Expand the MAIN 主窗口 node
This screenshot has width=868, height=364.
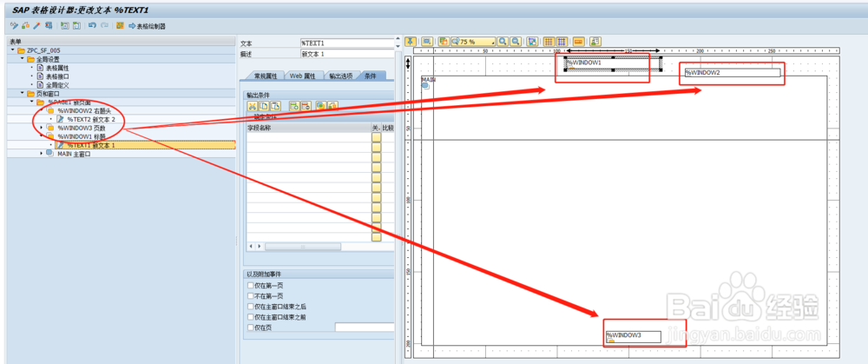coord(42,154)
